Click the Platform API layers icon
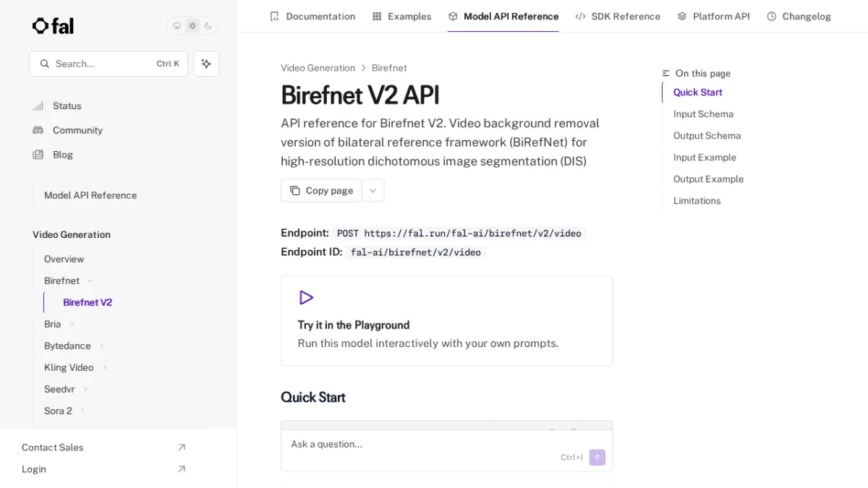The image size is (868, 488). click(x=682, y=16)
